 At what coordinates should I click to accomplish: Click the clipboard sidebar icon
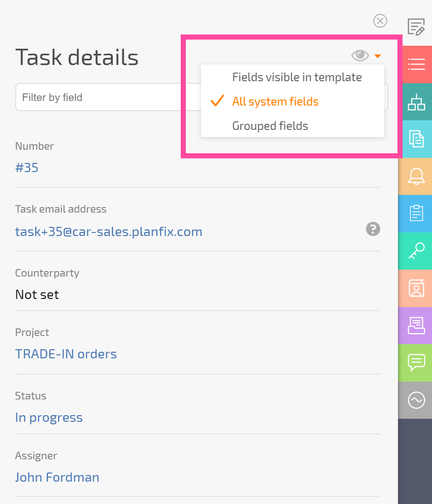(x=416, y=214)
